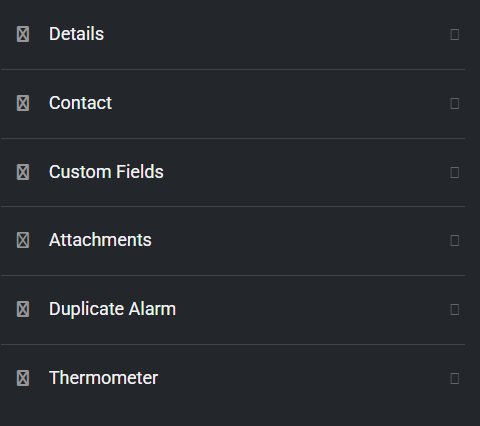
Task: Open the Details menu item
Action: point(76,34)
